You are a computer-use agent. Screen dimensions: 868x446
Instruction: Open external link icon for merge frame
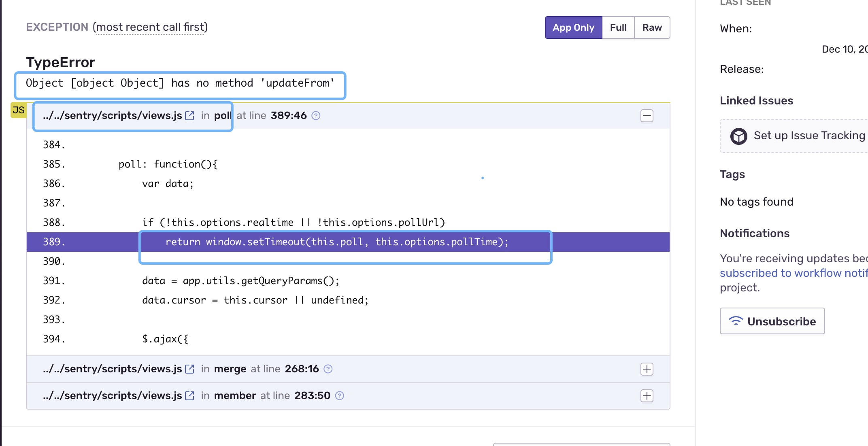point(189,369)
